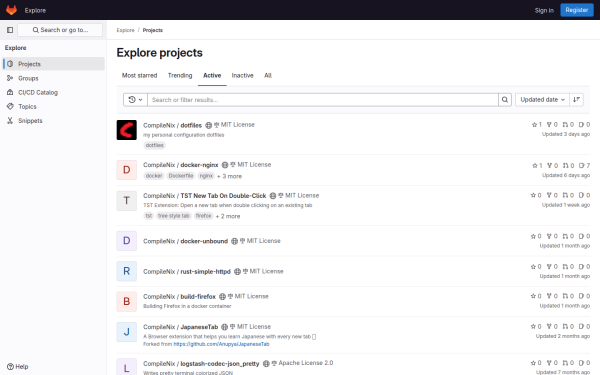Click the rust-simple-httpd R avatar
600x375 pixels.
point(127,271)
